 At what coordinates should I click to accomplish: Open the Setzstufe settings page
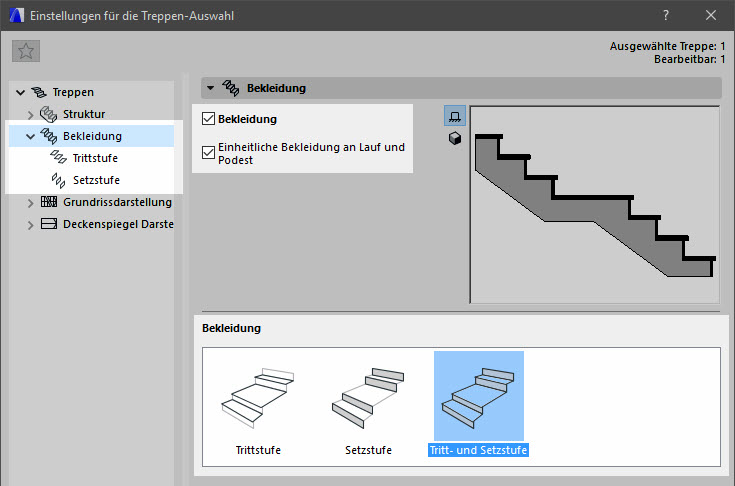96,180
